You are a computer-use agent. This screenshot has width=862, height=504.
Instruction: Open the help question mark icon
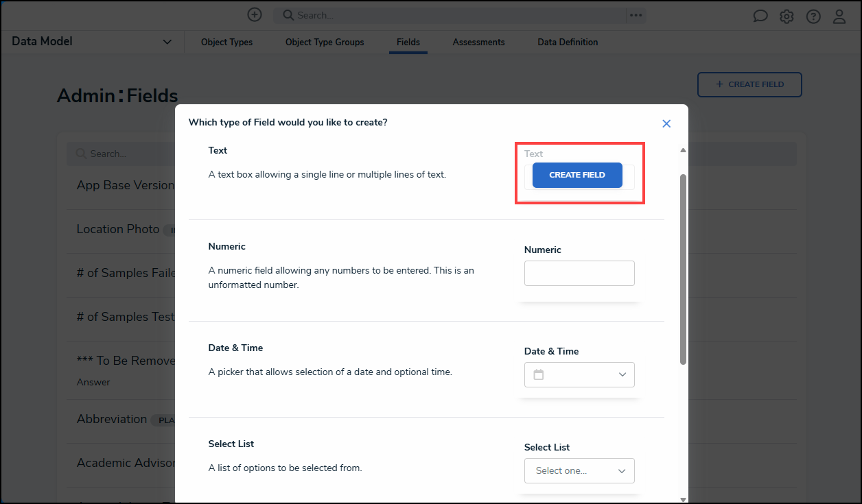pyautogui.click(x=813, y=15)
